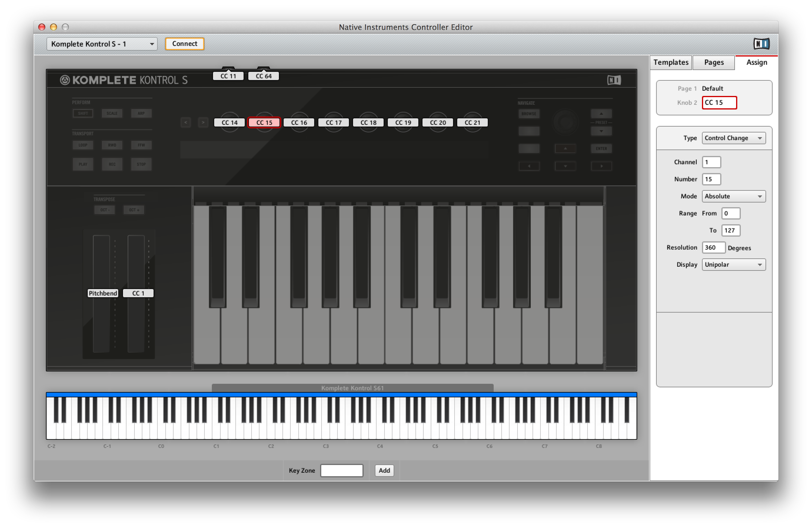
Task: Select the REC transport button
Action: pos(112,164)
